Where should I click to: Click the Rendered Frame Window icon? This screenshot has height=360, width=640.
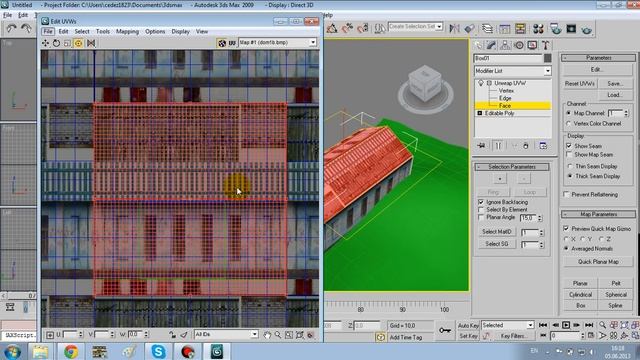point(571,28)
